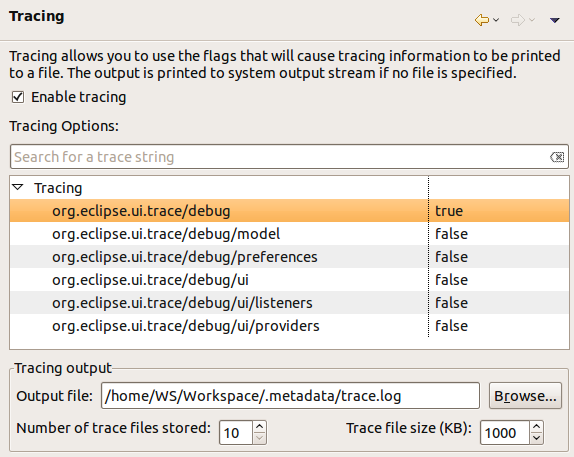The image size is (574, 457).
Task: Decrease the number of trace files stored
Action: pos(260,438)
